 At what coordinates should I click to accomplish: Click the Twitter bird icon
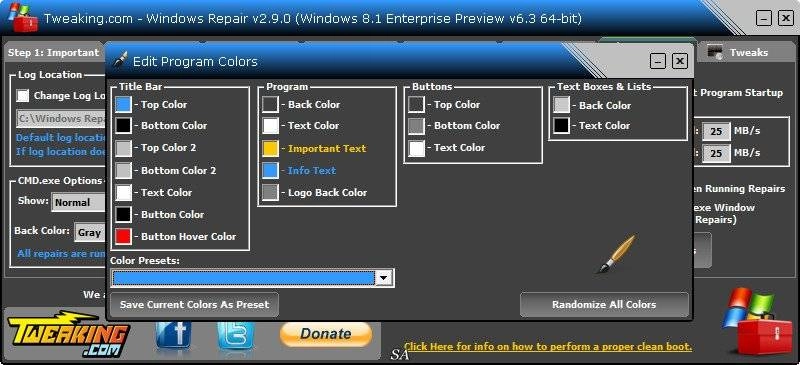click(236, 336)
